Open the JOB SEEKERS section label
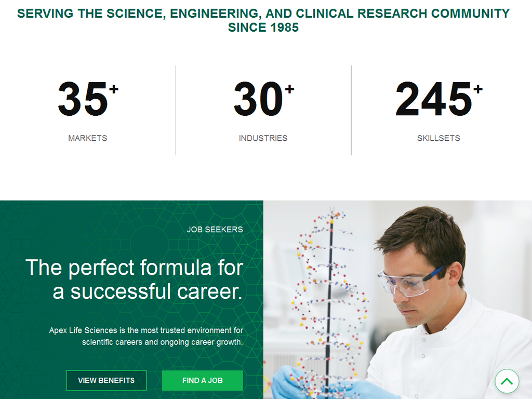 [216, 229]
